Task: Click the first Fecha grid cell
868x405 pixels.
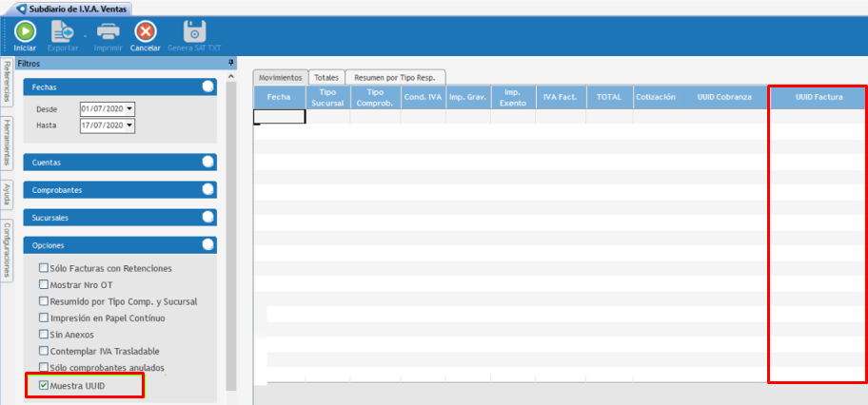Action: point(279,117)
